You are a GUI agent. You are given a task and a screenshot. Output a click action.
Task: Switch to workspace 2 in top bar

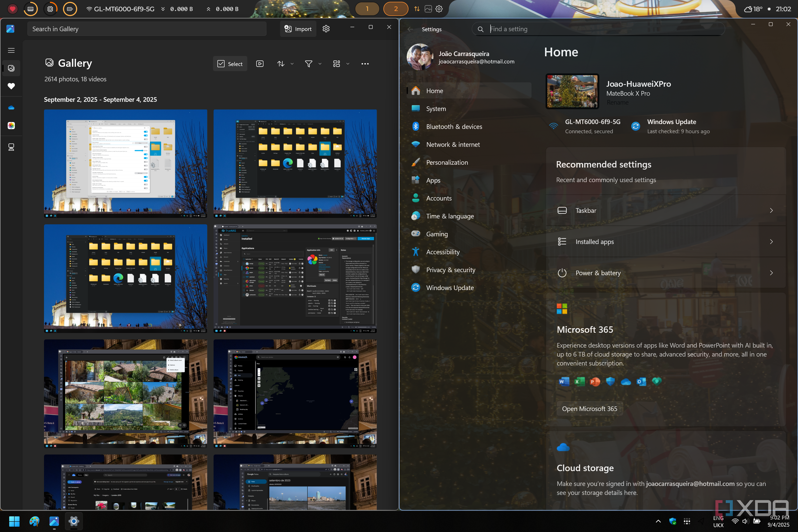pos(396,9)
